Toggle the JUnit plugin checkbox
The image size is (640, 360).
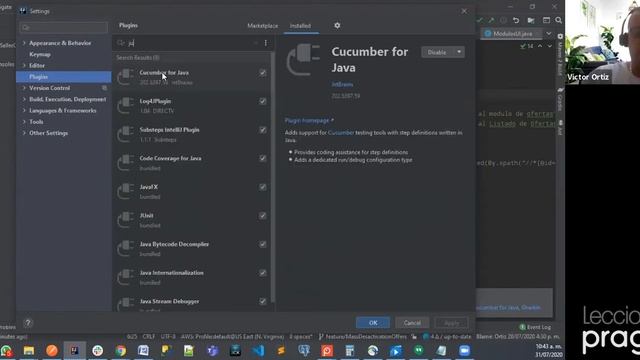pyautogui.click(x=262, y=216)
